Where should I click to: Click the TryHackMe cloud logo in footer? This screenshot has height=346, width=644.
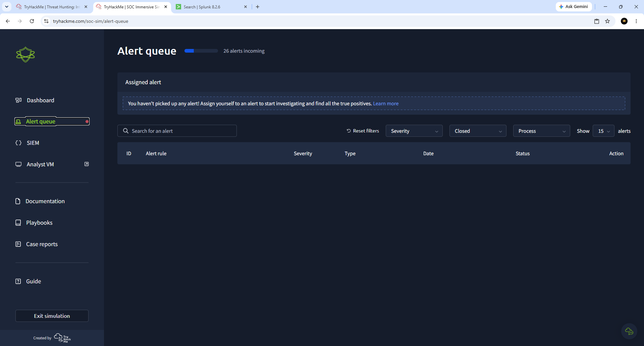click(62, 338)
